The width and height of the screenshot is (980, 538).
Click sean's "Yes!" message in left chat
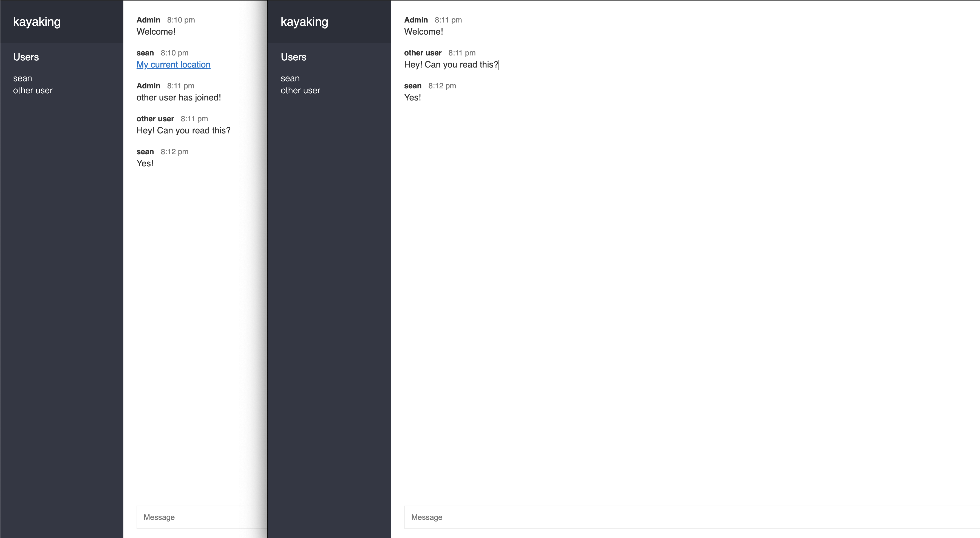click(x=145, y=163)
